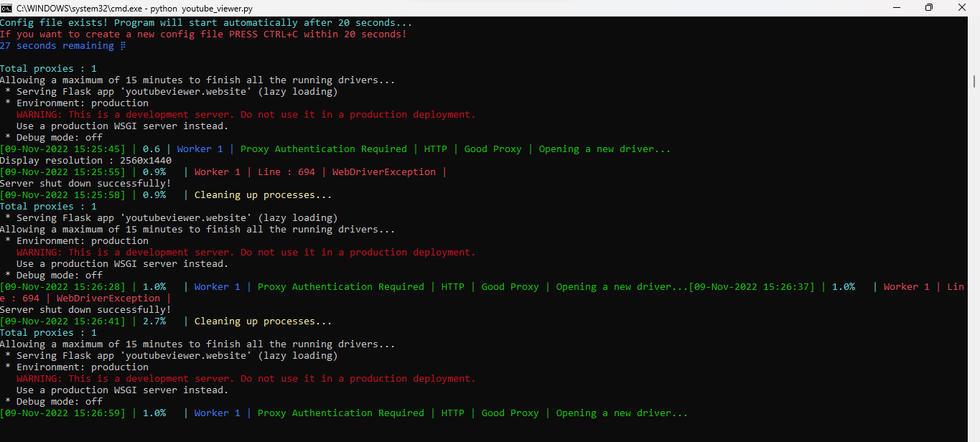Click red 'Worker 1' in the 15:26:37 entry

coord(907,287)
